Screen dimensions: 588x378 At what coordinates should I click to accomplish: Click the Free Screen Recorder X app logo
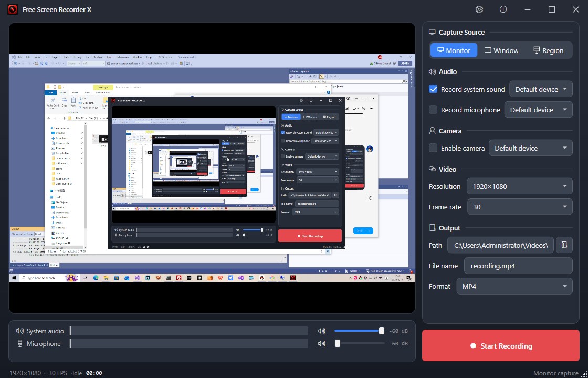click(x=13, y=9)
